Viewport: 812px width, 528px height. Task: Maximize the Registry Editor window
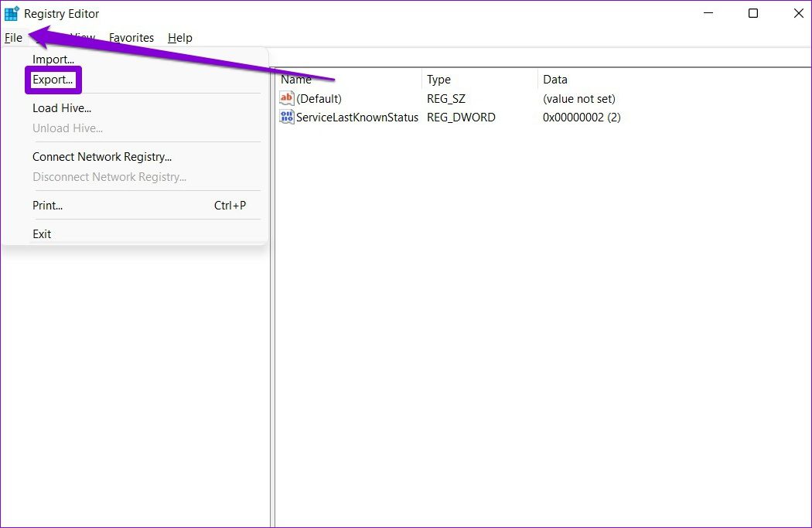click(x=752, y=13)
